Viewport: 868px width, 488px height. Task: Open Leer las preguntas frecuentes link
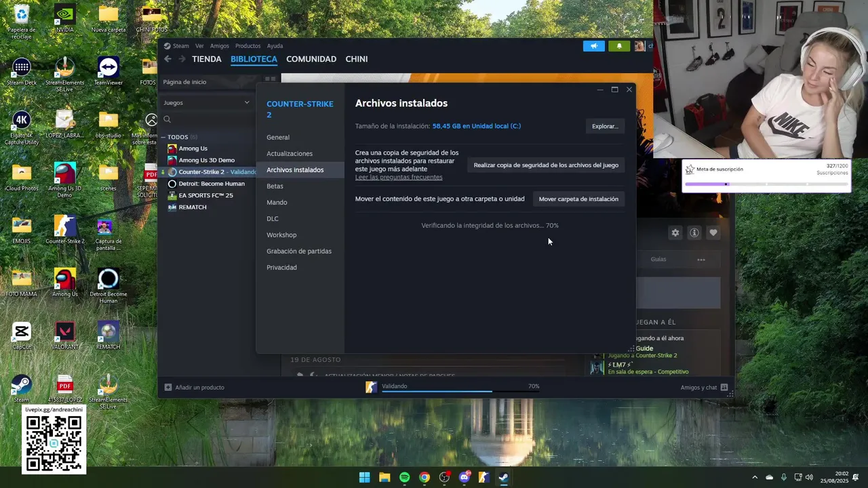pos(399,177)
